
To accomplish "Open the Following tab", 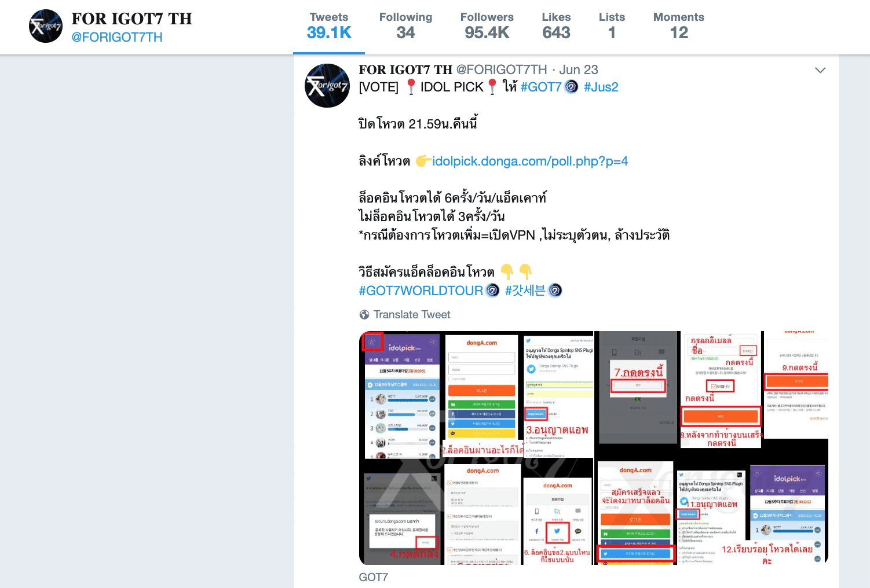I will point(405,26).
